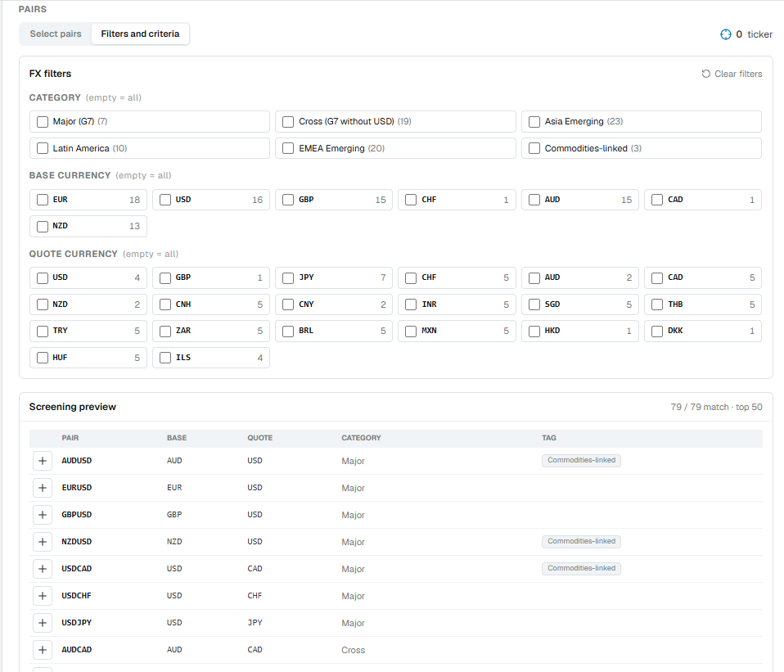Add USDCAD pair with plus icon
Screen dimensions: 784x672
[x=43, y=569]
